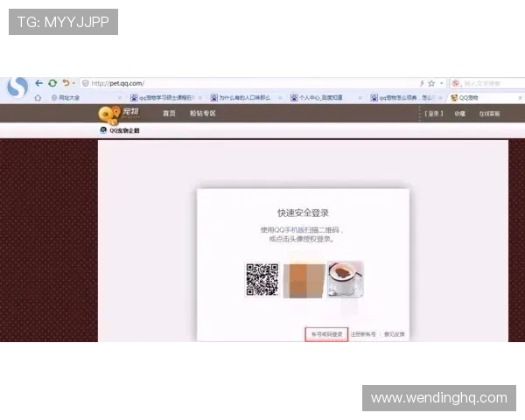Close the qq宠物学习硕士课程 tab
Screen dimensions: 525x420
[200, 98]
